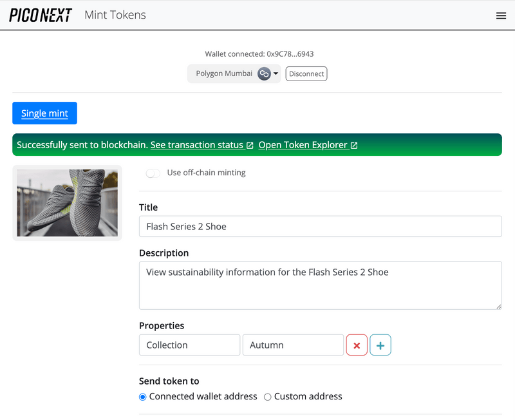Viewport: 515px width, 420px height.
Task: Click the network dropdown caret arrow
Action: point(276,74)
